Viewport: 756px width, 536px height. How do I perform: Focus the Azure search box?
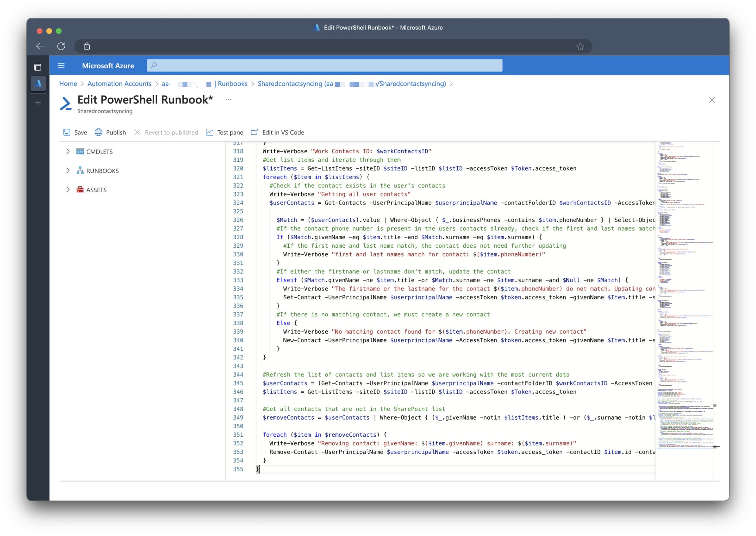(x=324, y=65)
